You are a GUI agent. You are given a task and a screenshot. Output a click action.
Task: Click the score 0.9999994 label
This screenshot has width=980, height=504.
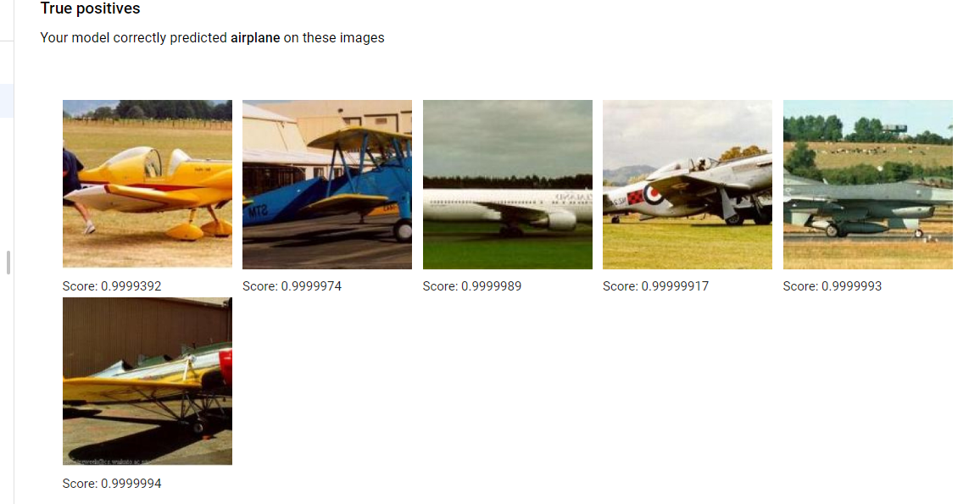(x=112, y=484)
